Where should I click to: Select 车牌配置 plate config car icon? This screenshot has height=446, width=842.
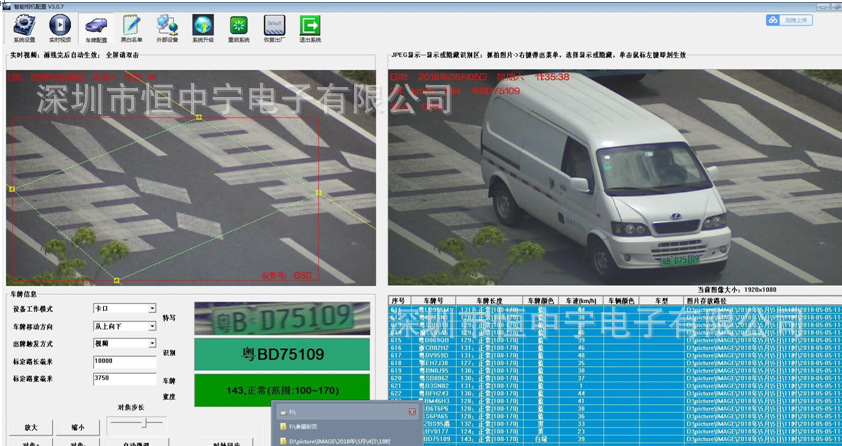(x=96, y=28)
